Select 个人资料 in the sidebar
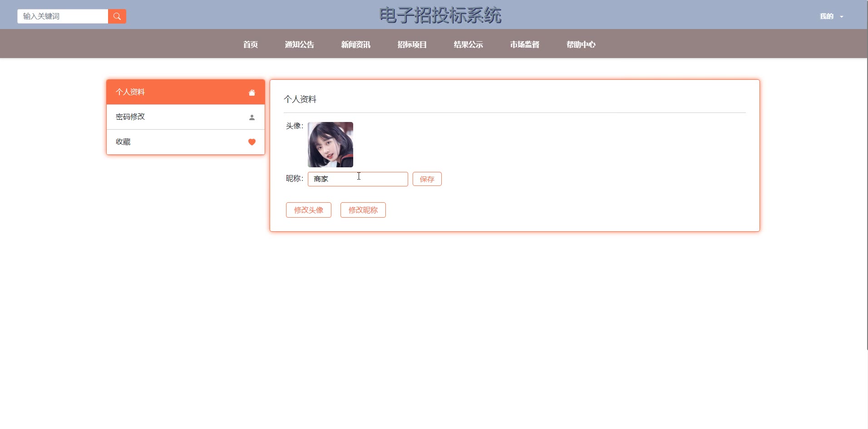The width and height of the screenshot is (868, 429). click(x=186, y=92)
